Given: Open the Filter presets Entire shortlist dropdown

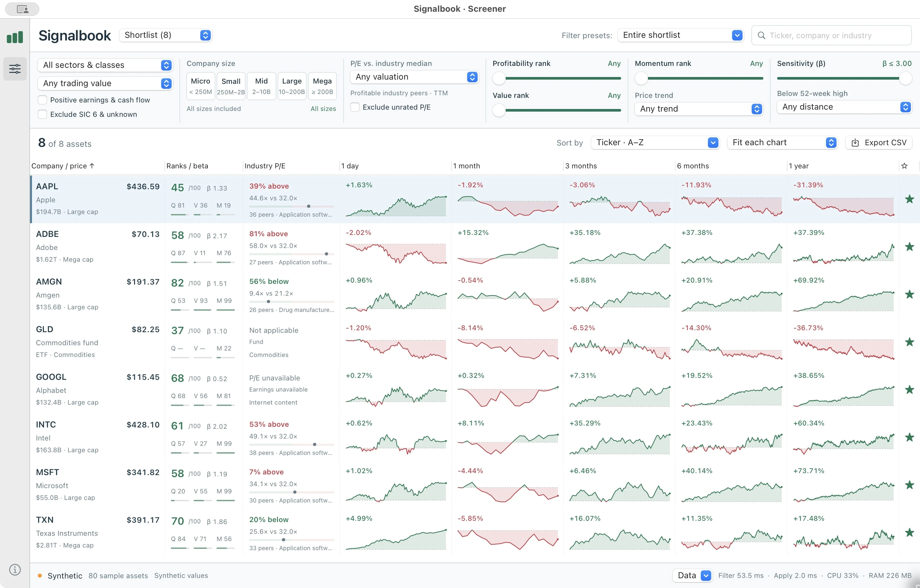Looking at the screenshot, I should pyautogui.click(x=681, y=35).
